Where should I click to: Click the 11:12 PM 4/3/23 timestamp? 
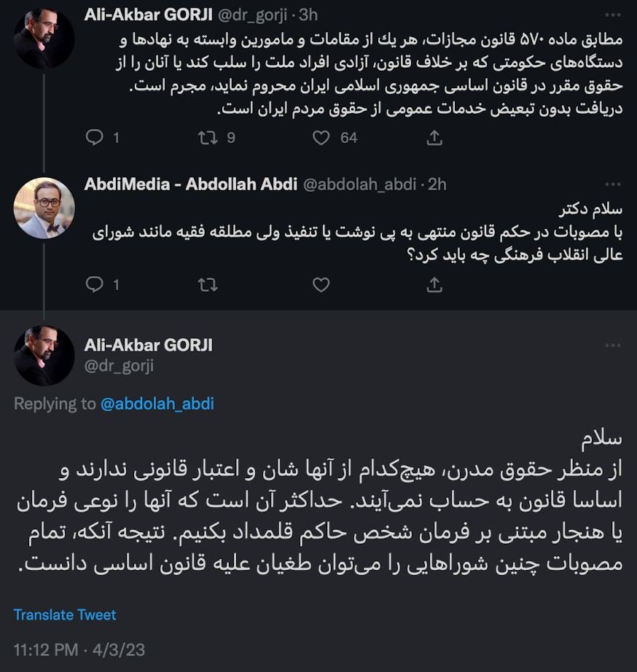coord(79,650)
